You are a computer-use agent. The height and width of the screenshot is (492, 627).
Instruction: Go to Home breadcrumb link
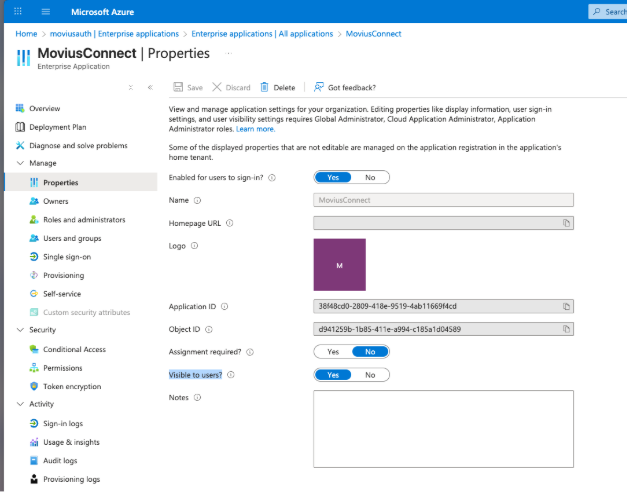[x=26, y=34]
